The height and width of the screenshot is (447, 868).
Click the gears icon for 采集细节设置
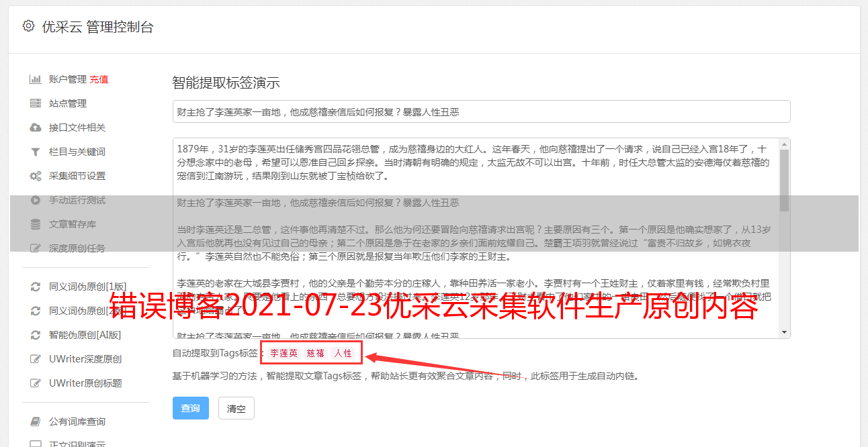(x=36, y=176)
